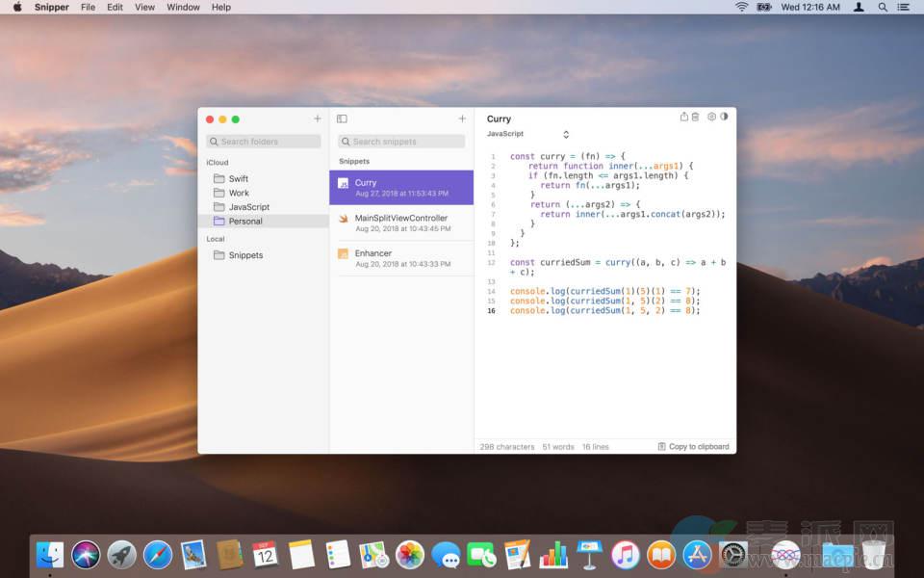Add a new snippet with plus icon
The width and height of the screenshot is (924, 578).
point(462,118)
